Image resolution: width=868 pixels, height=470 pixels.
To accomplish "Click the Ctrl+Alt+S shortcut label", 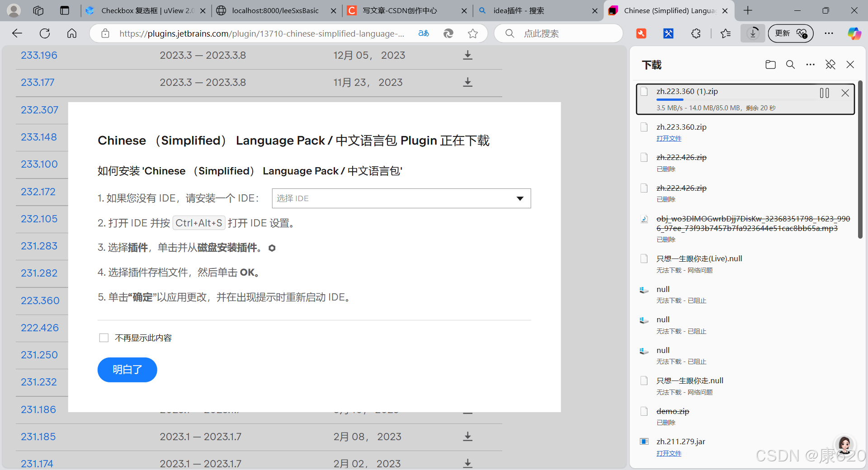I will click(199, 223).
